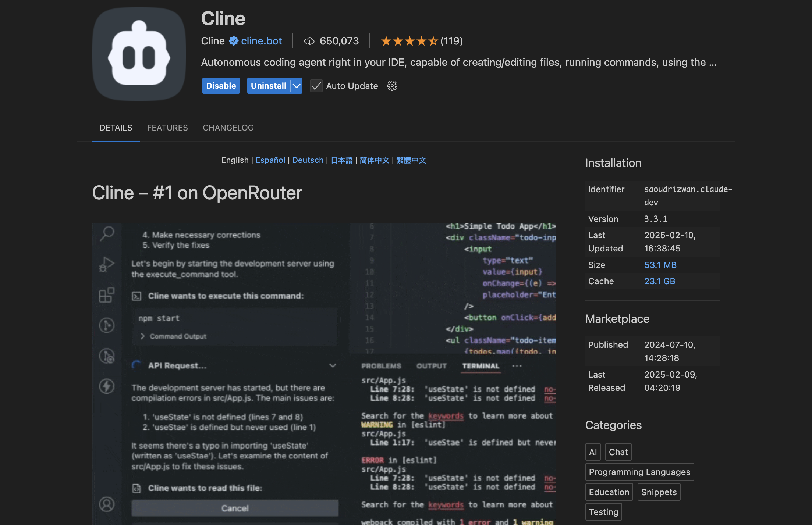Open the Español readme link
The width and height of the screenshot is (812, 525).
(270, 160)
